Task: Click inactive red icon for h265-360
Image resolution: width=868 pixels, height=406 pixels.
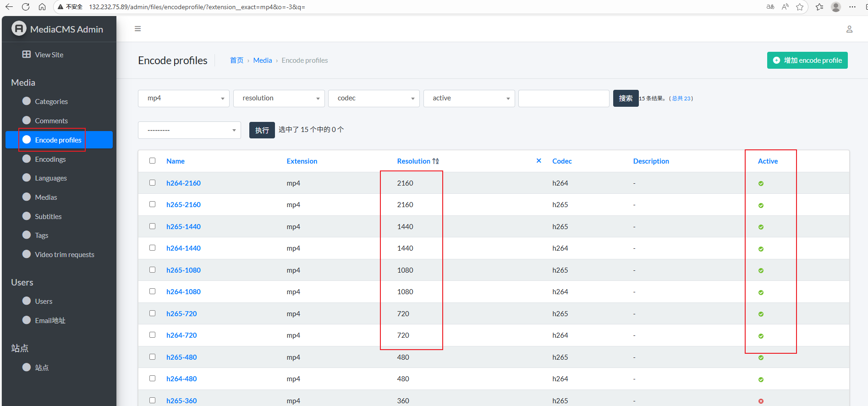Action: (x=761, y=401)
